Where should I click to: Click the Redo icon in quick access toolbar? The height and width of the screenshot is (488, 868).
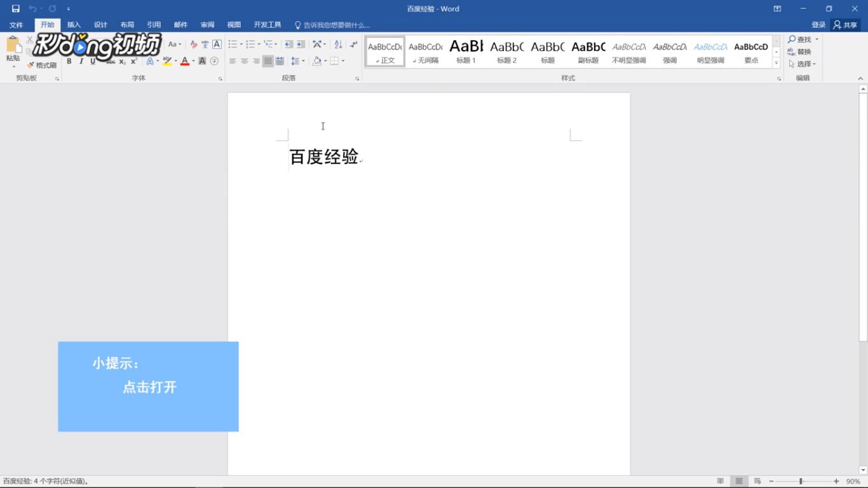(53, 9)
